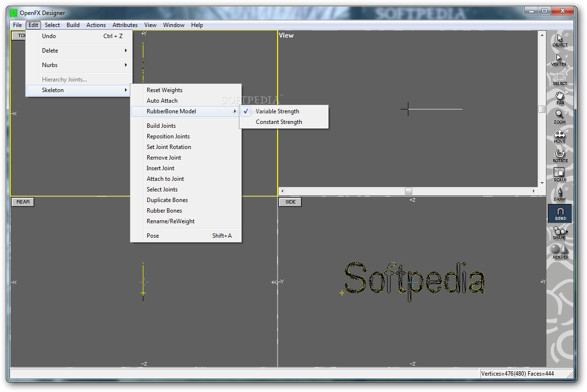Select Reposition Joints
The image size is (587, 392).
(x=186, y=136)
